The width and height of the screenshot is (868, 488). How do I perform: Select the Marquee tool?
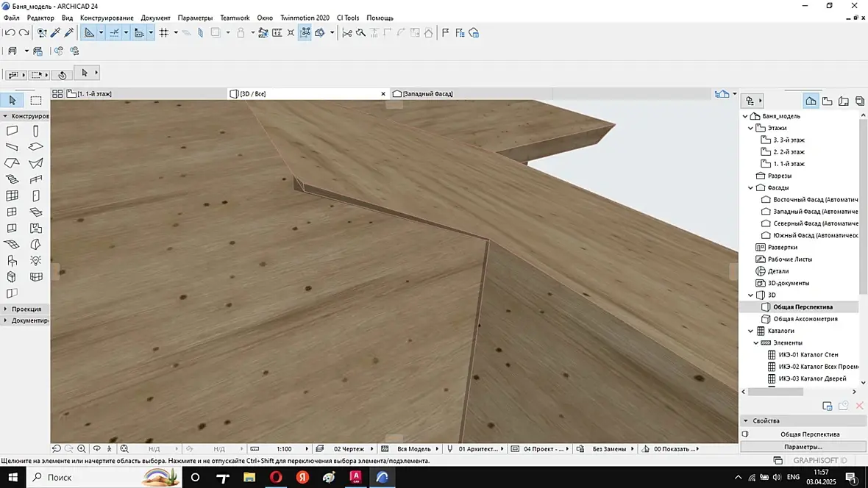pos(35,101)
